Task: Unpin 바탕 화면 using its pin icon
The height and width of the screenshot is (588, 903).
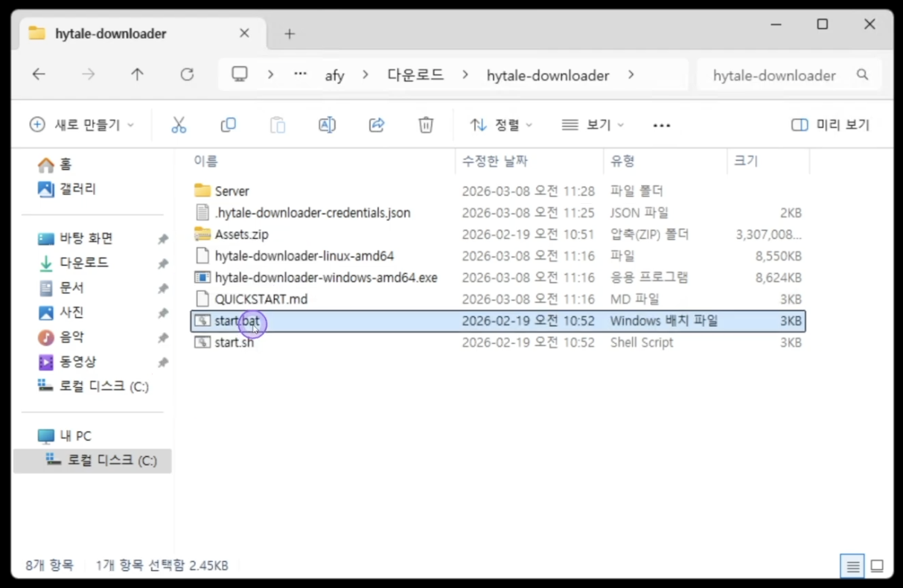Action: pos(162,239)
